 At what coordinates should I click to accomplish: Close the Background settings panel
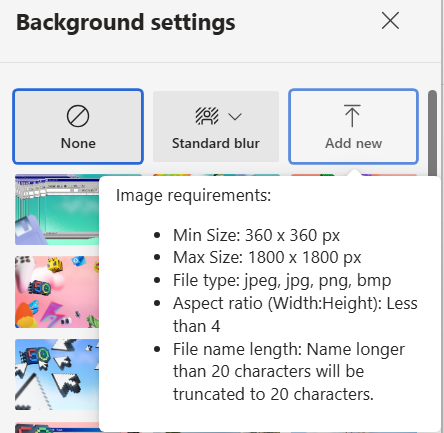pyautogui.click(x=390, y=21)
